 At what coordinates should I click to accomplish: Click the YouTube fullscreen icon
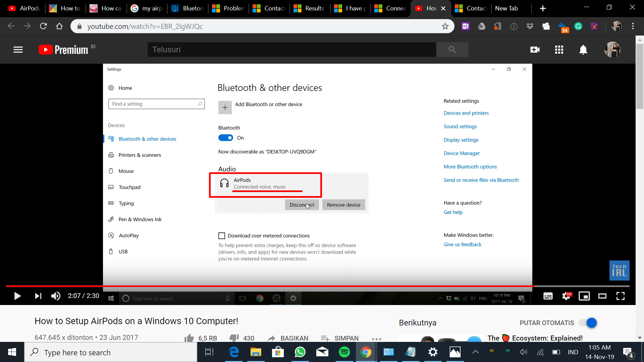coord(620,296)
